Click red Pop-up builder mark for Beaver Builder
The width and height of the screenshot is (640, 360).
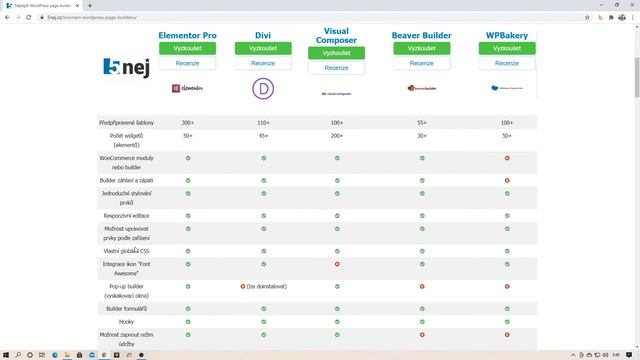(422, 287)
